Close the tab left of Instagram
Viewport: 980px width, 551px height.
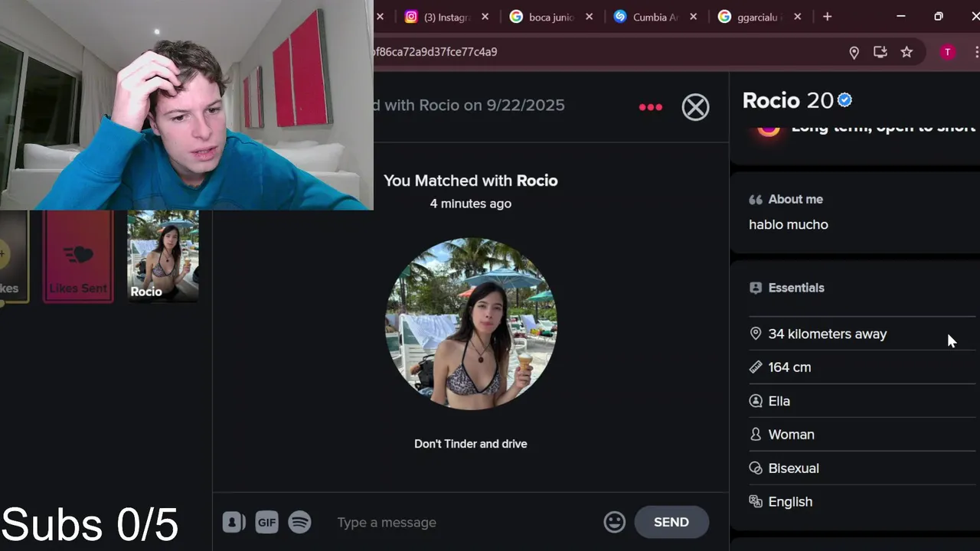point(380,17)
